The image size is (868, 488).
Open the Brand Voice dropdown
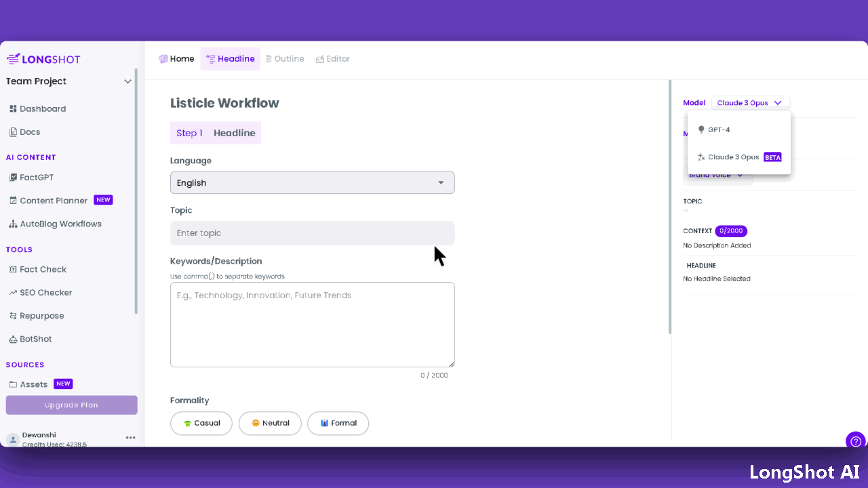[x=717, y=176]
